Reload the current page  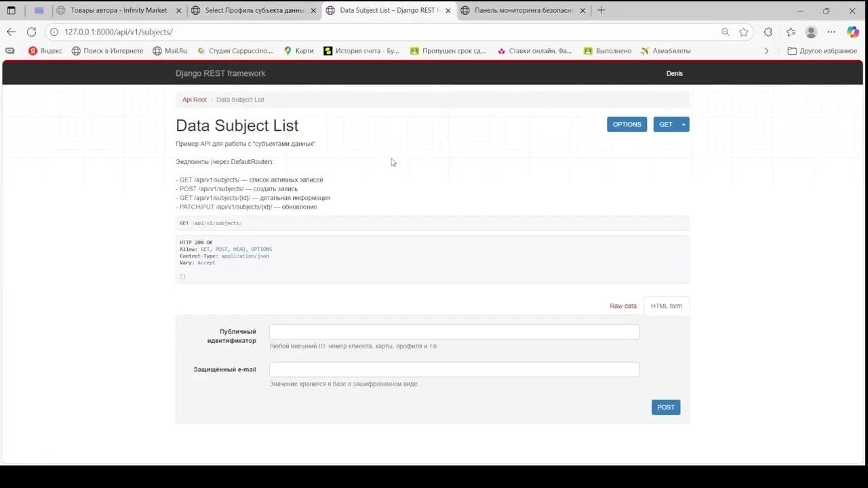pos(31,32)
